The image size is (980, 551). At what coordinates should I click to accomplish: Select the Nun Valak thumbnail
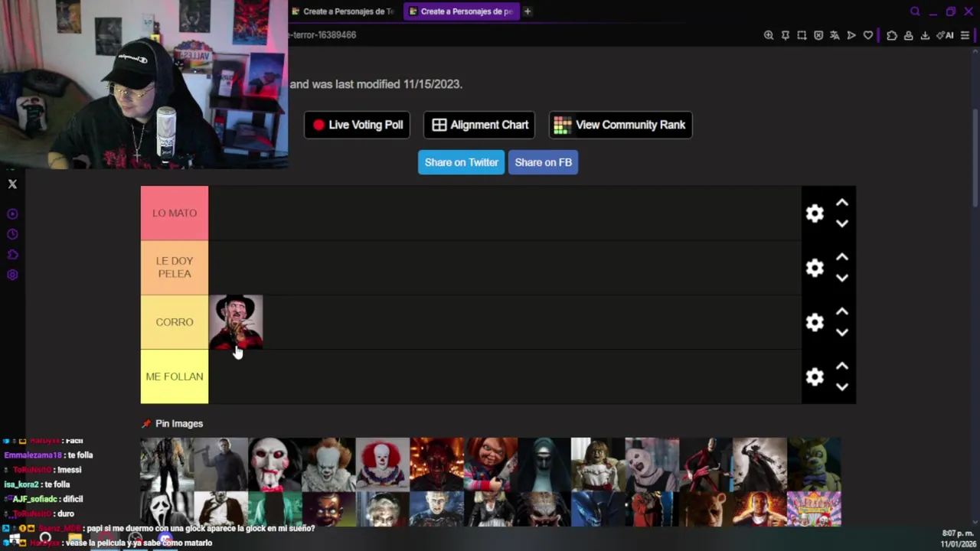(x=544, y=464)
